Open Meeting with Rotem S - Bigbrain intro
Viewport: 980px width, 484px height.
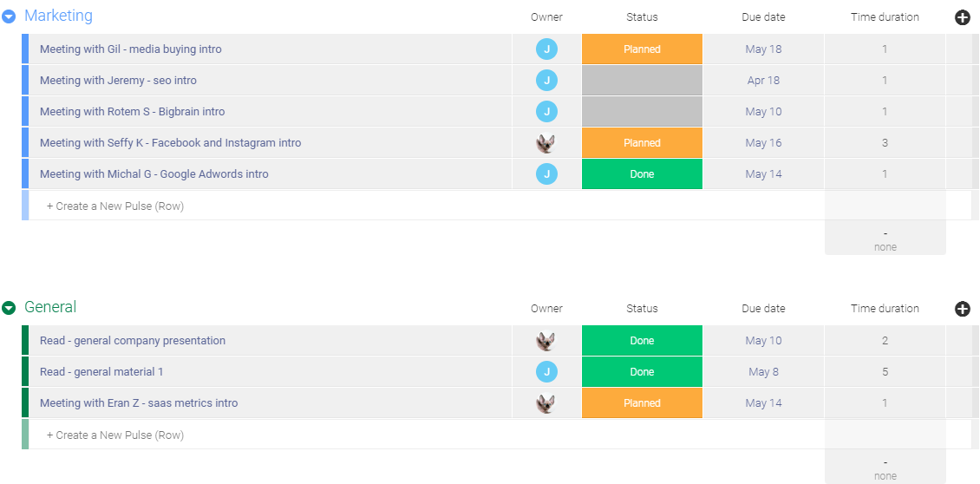click(x=132, y=112)
